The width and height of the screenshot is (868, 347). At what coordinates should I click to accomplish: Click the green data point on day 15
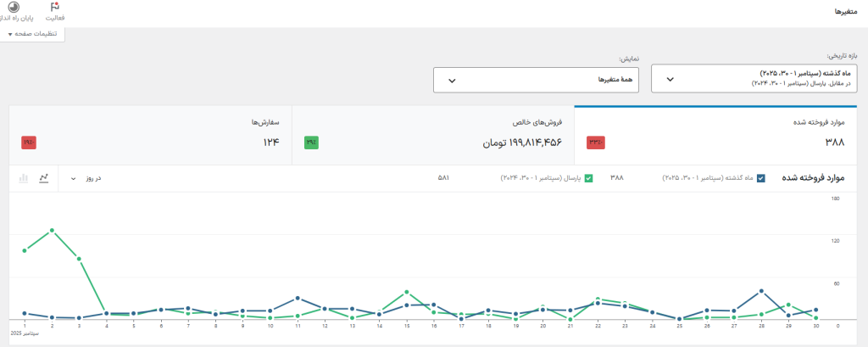pyautogui.click(x=407, y=292)
